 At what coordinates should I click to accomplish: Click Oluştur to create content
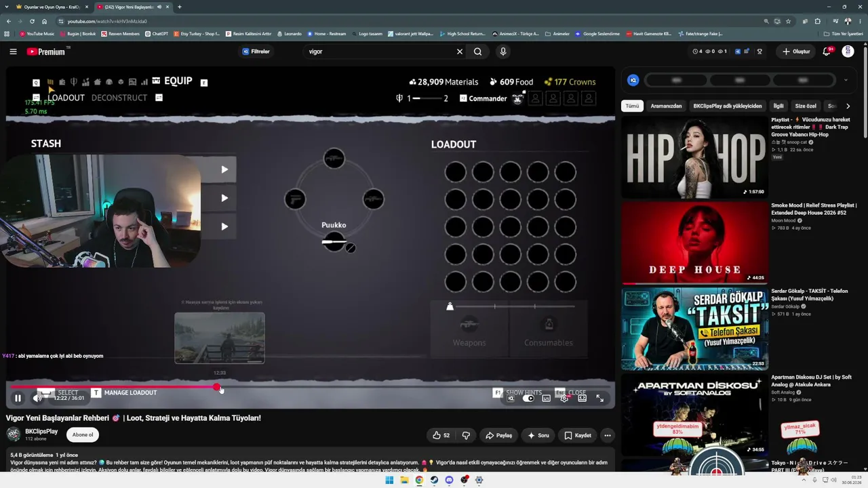tap(796, 52)
